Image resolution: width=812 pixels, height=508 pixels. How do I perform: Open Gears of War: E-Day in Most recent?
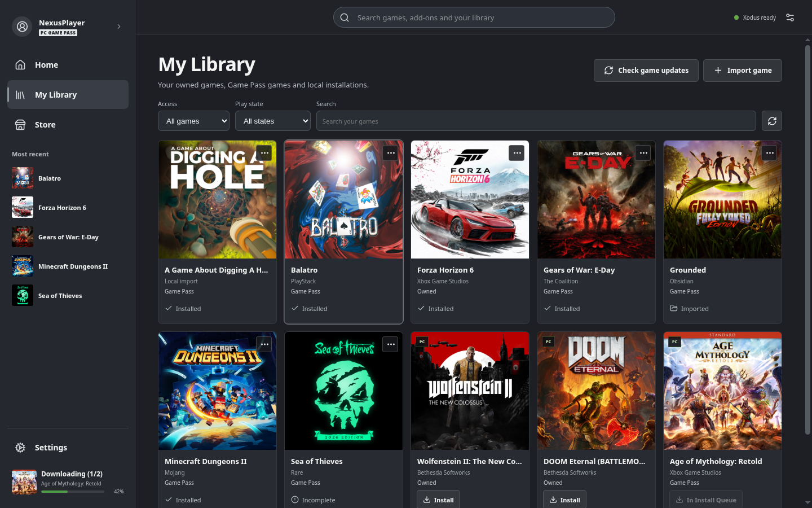pyautogui.click(x=68, y=237)
